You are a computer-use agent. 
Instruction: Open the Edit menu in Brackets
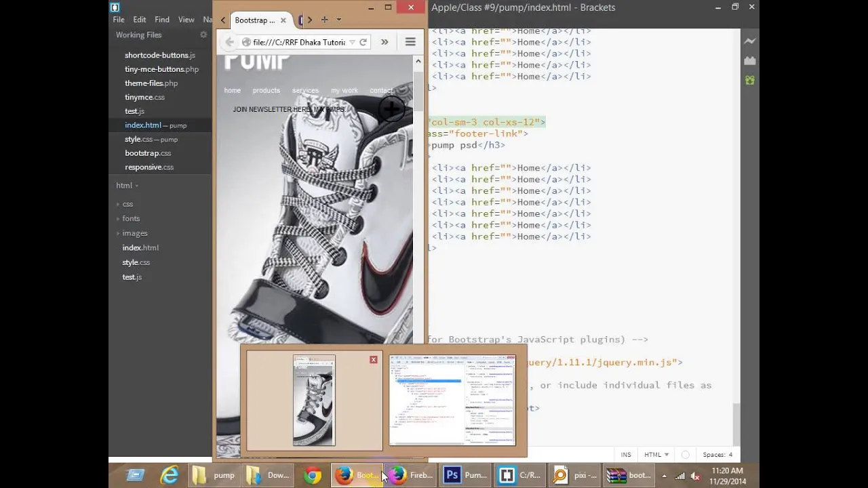pos(140,20)
